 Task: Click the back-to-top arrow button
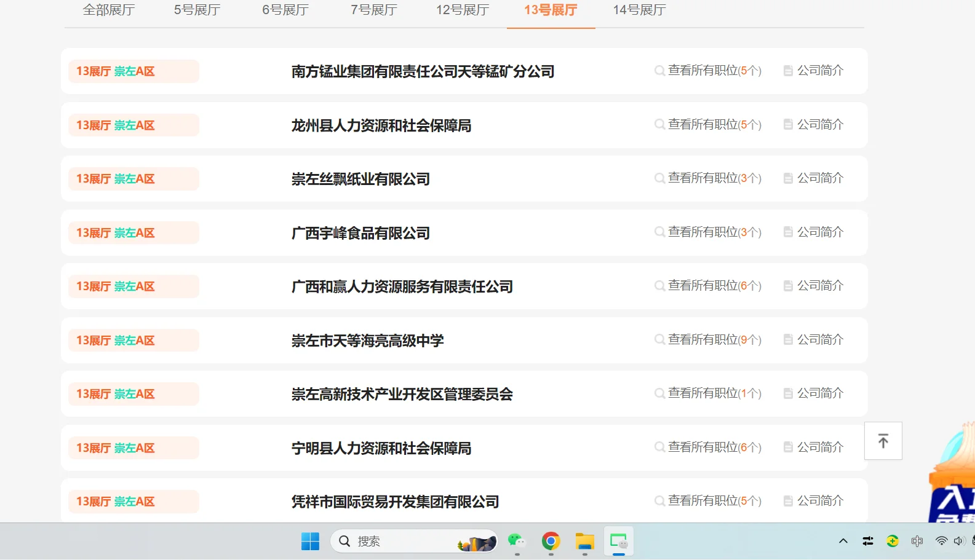click(883, 441)
